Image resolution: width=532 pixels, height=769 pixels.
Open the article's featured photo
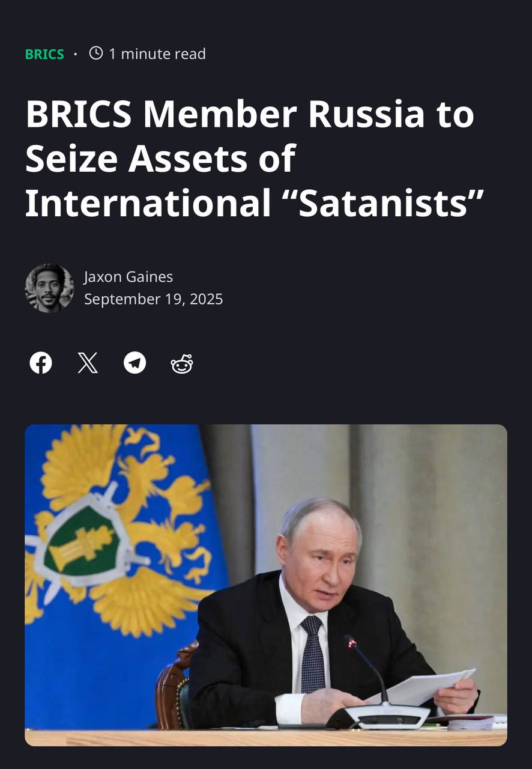point(265,585)
